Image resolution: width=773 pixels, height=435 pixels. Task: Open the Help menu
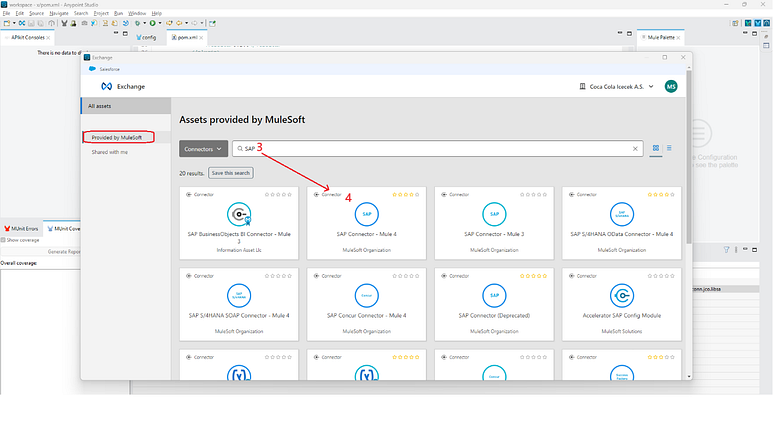coord(157,13)
